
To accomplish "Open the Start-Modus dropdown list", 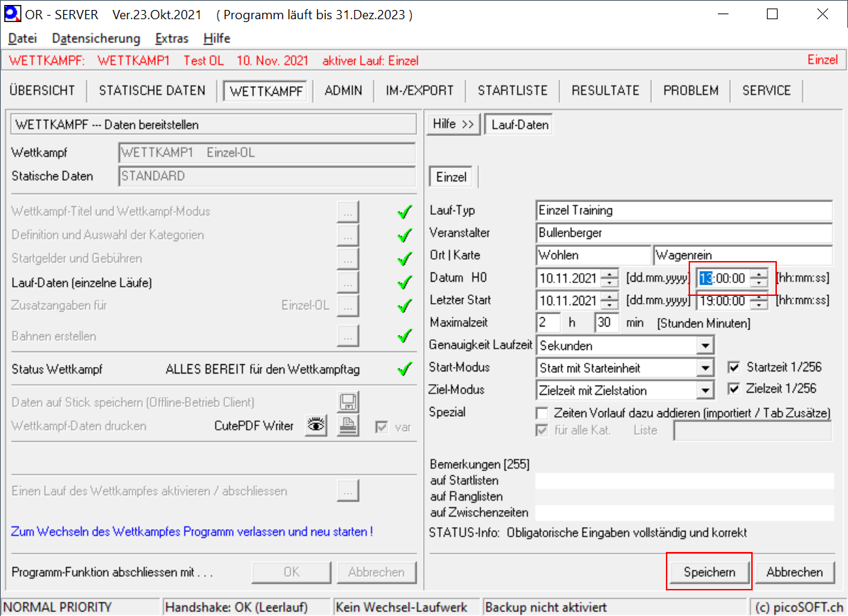I will [x=704, y=368].
